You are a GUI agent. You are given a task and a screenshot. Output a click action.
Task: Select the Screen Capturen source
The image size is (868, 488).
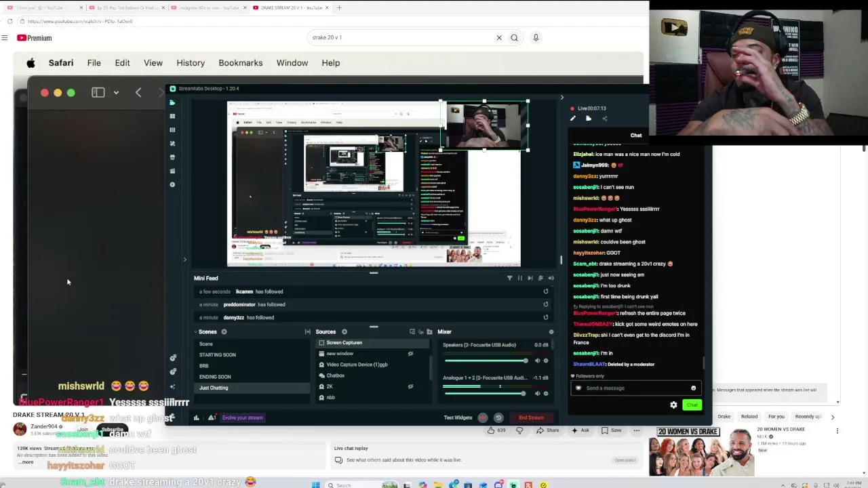(x=373, y=343)
